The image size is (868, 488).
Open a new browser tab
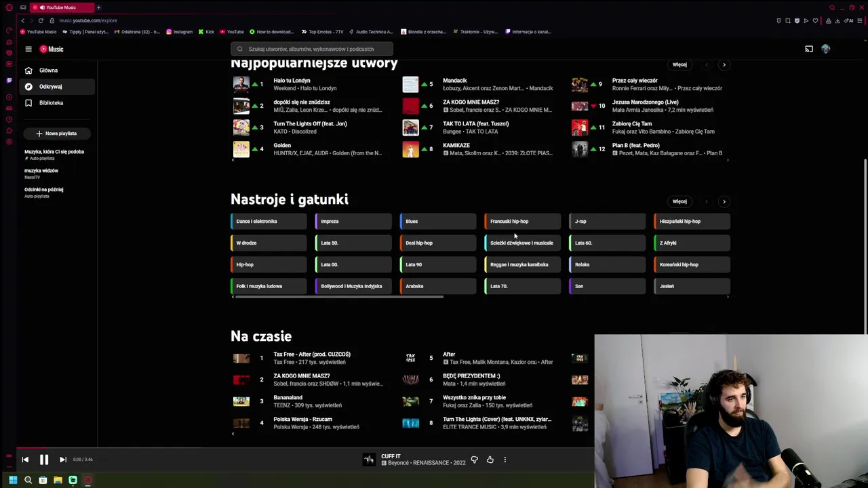pyautogui.click(x=98, y=7)
